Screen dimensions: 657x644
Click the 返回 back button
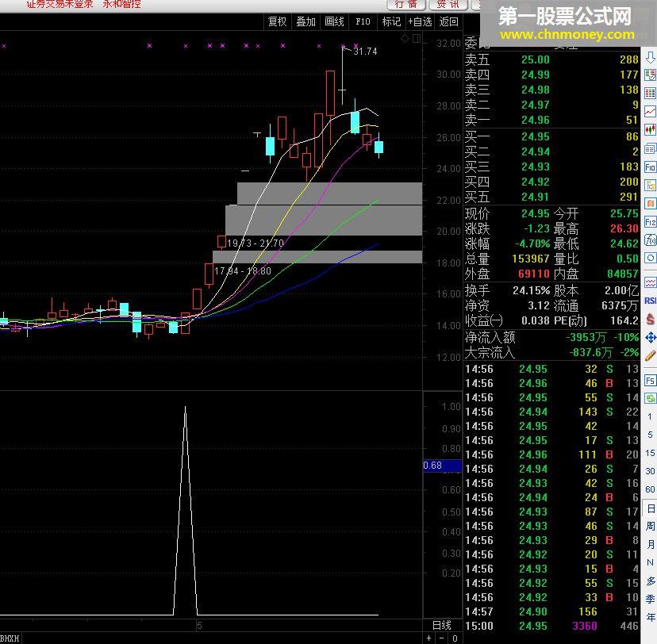point(449,21)
